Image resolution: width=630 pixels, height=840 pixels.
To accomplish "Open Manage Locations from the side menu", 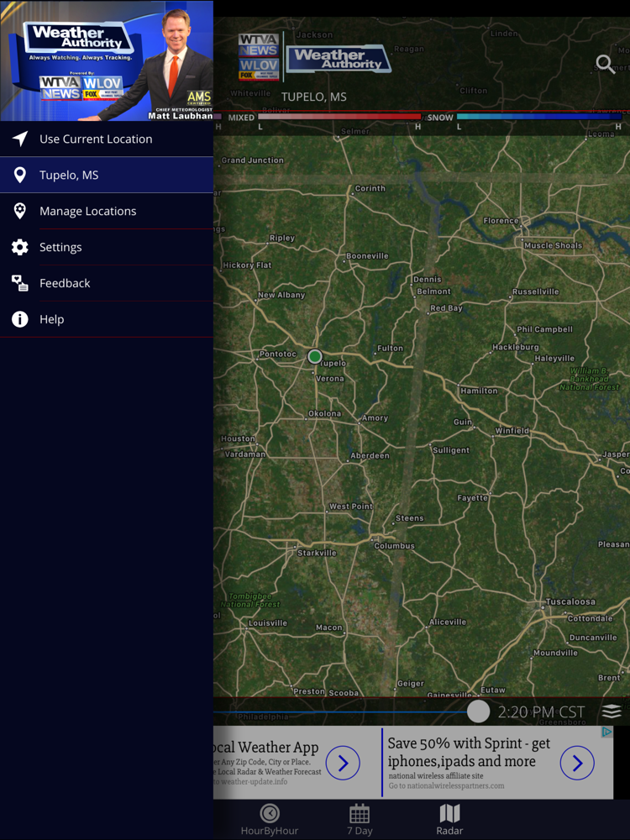I will 107,211.
